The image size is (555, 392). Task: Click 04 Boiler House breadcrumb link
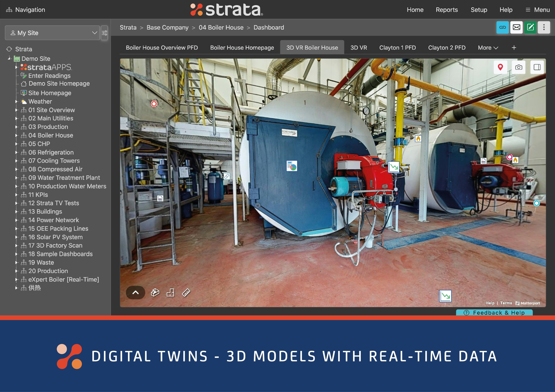[221, 27]
